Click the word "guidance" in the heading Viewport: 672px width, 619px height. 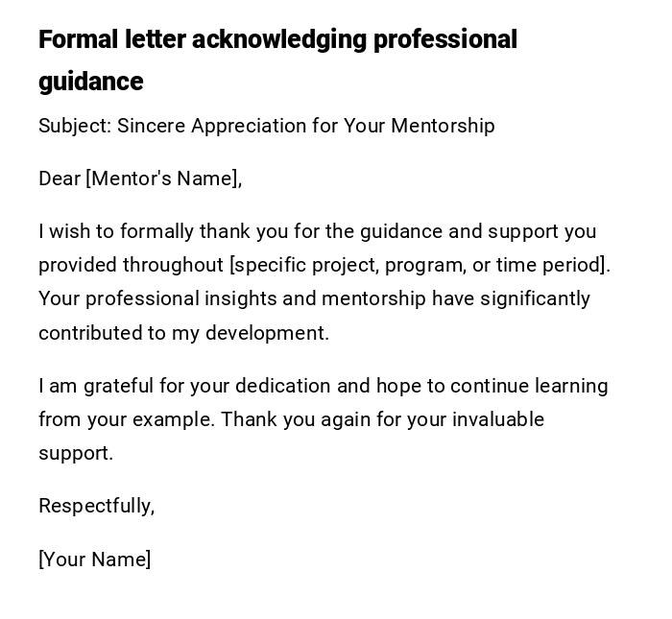[90, 83]
